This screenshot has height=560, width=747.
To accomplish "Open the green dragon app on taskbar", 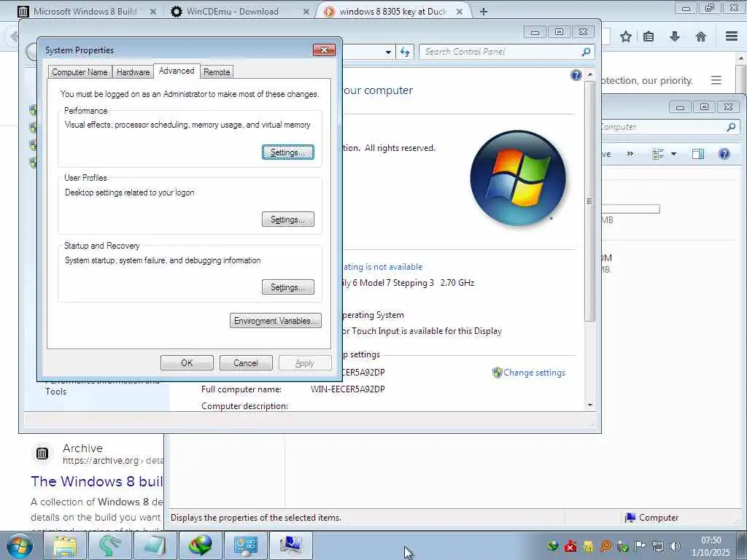I will (x=109, y=545).
